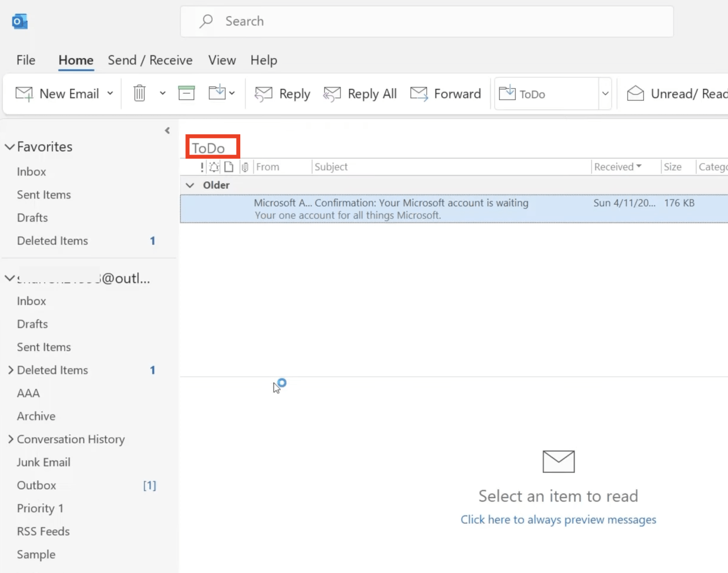Screen dimensions: 728x573
Task: Open the View menu
Action: click(x=221, y=60)
